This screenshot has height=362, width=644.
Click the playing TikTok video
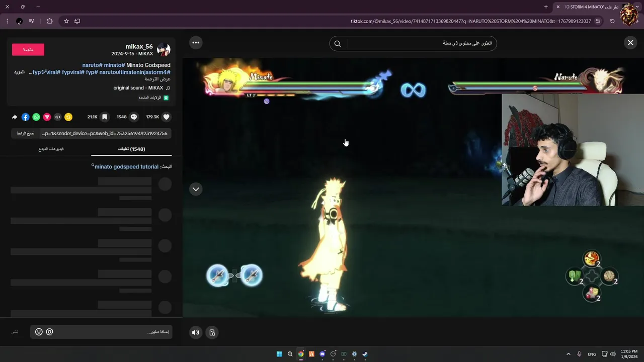point(413,188)
